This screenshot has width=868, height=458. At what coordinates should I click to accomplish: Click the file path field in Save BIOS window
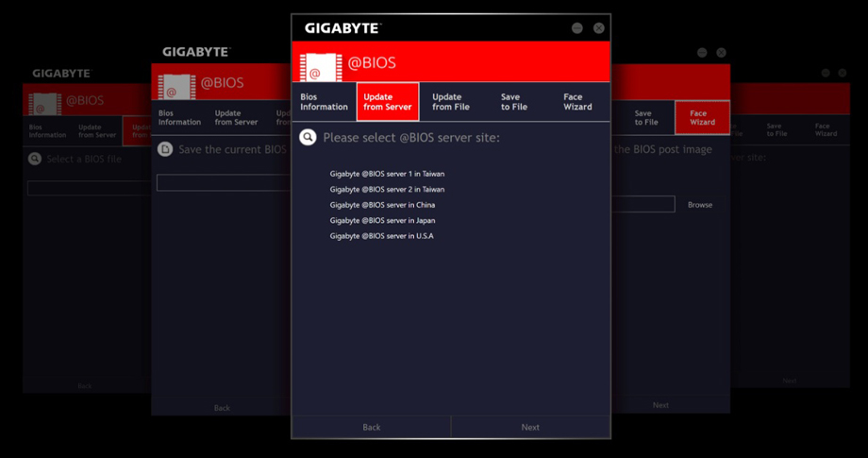click(x=225, y=183)
